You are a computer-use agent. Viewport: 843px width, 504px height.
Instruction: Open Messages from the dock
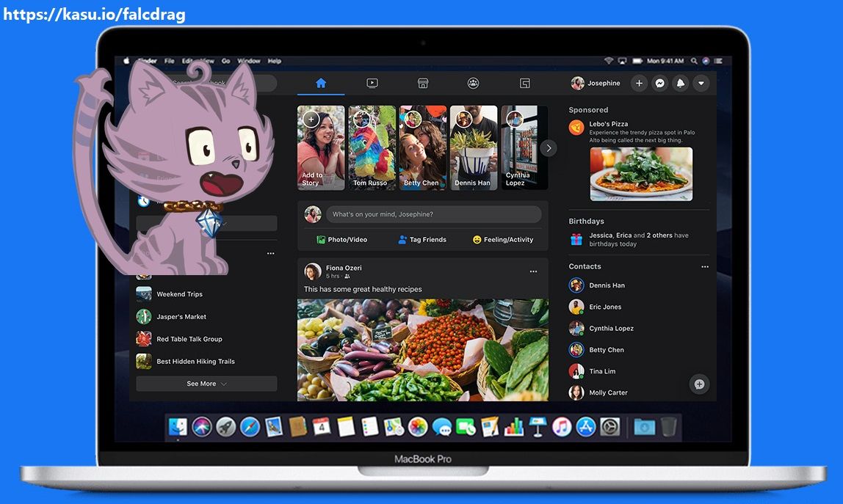click(x=442, y=427)
